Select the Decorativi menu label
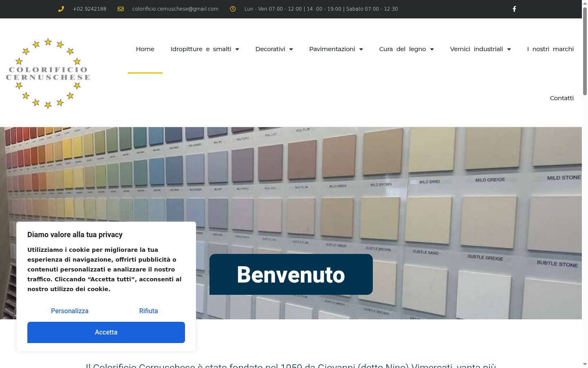588x368 pixels. [x=270, y=49]
